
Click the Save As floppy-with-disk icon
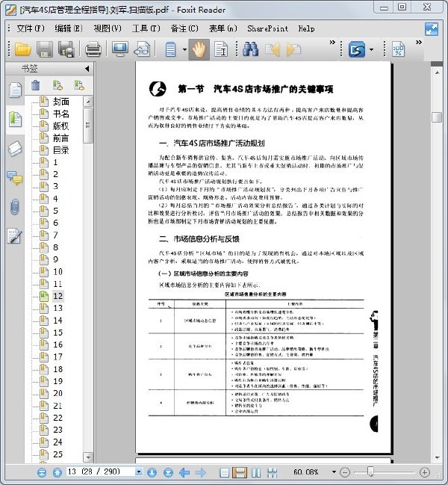tap(66, 49)
